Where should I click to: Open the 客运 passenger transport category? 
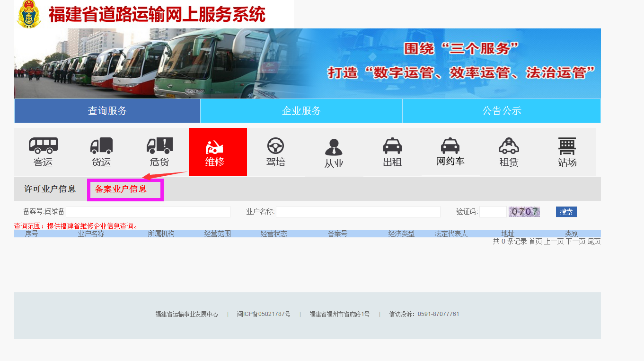(x=43, y=152)
